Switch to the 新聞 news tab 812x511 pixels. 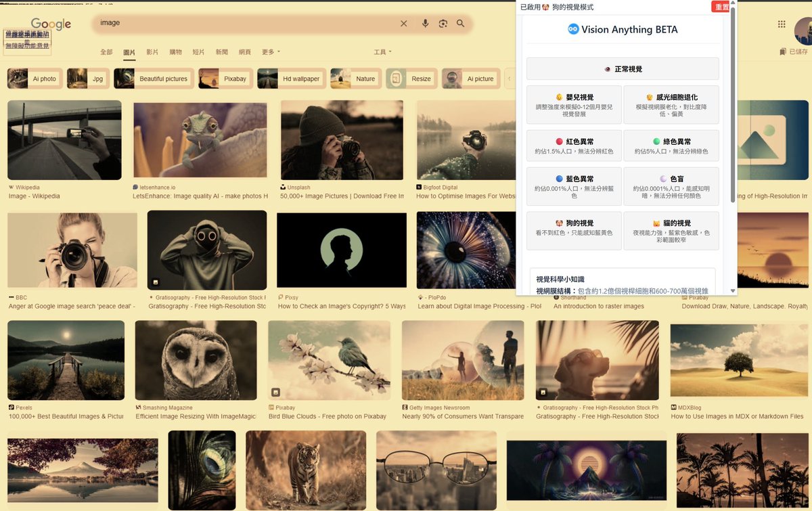point(222,52)
